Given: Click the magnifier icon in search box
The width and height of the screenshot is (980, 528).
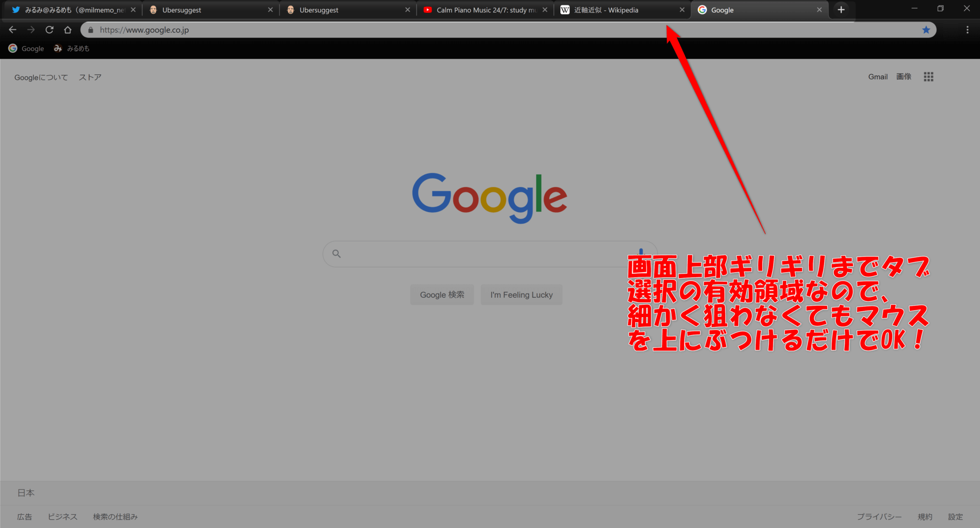Looking at the screenshot, I should (336, 254).
